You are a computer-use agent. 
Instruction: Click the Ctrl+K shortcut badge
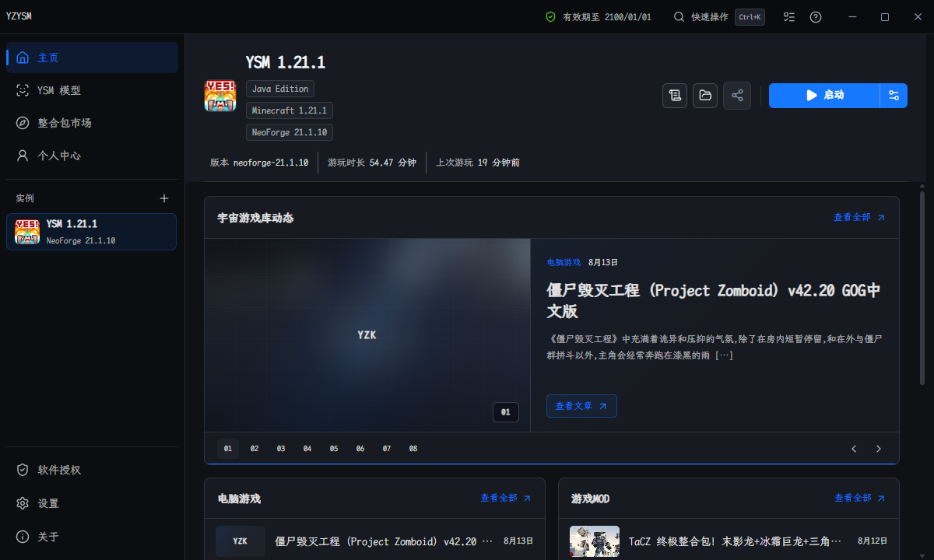point(750,16)
